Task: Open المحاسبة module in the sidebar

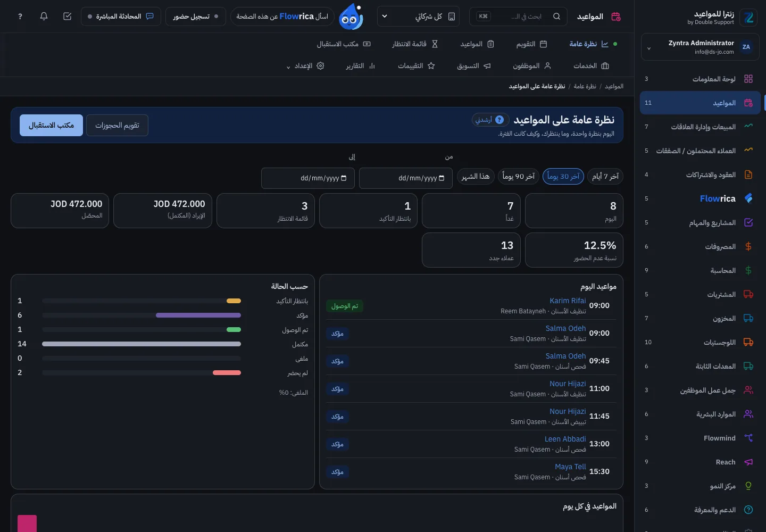Action: (x=700, y=270)
